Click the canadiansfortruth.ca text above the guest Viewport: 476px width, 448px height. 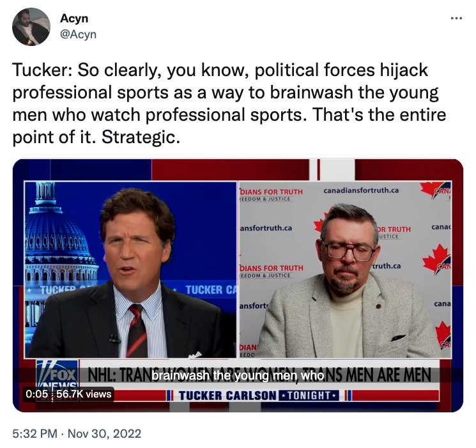click(361, 190)
